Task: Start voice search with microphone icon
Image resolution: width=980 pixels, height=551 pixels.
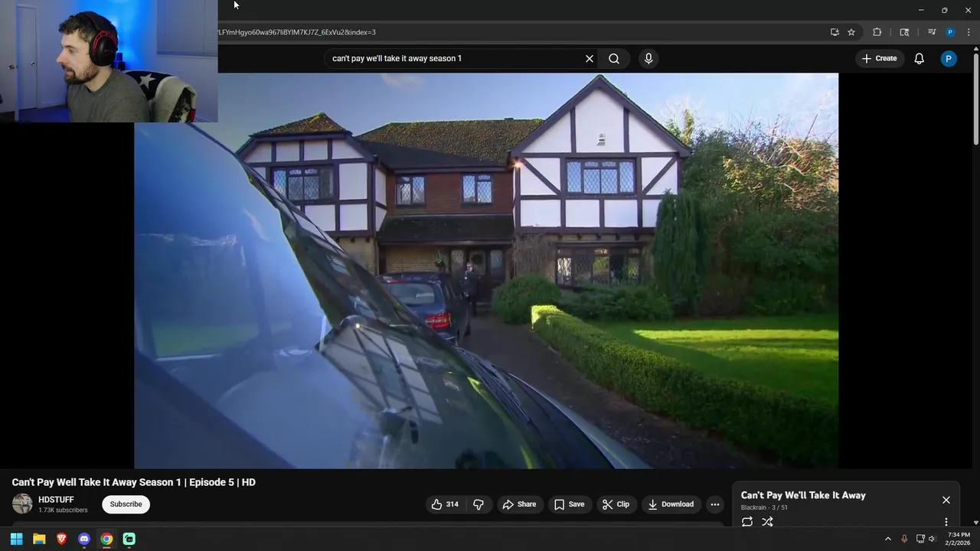Action: tap(648, 58)
